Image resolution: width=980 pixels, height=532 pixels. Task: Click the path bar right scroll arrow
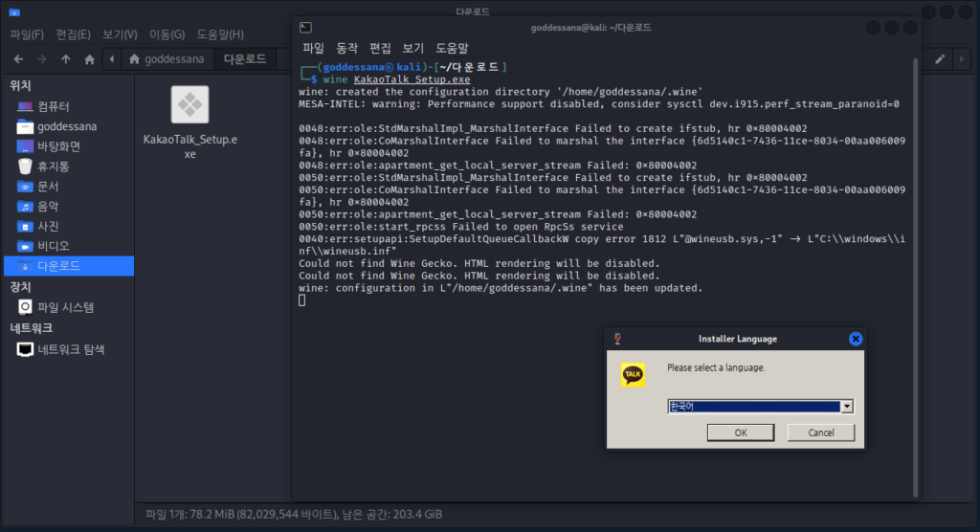pyautogui.click(x=961, y=59)
